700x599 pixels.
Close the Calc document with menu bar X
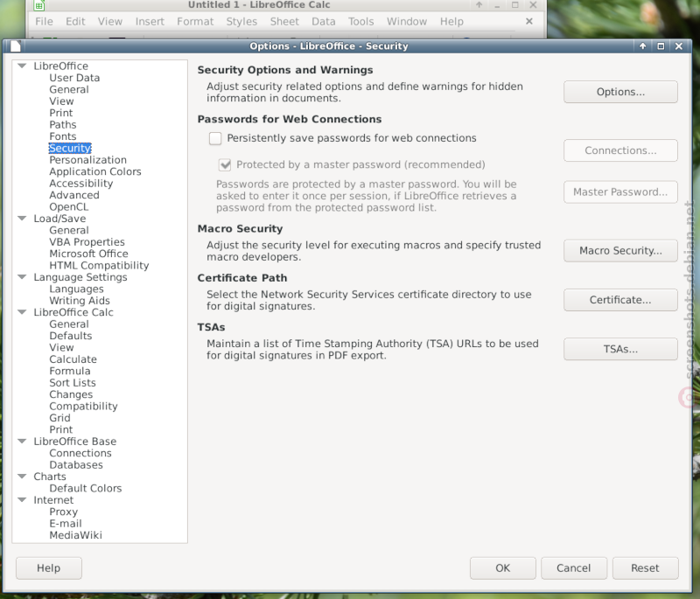tap(529, 21)
